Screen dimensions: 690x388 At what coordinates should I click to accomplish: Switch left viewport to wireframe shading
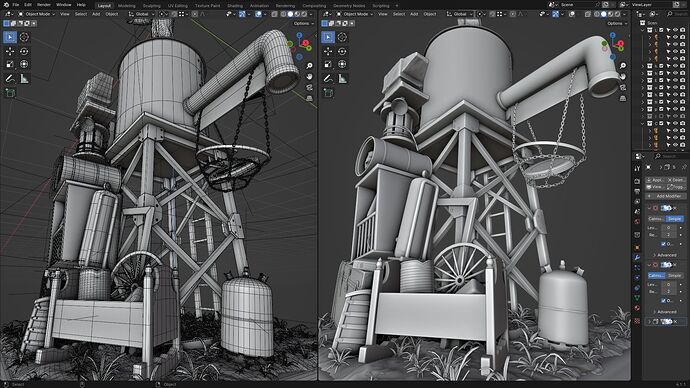283,14
